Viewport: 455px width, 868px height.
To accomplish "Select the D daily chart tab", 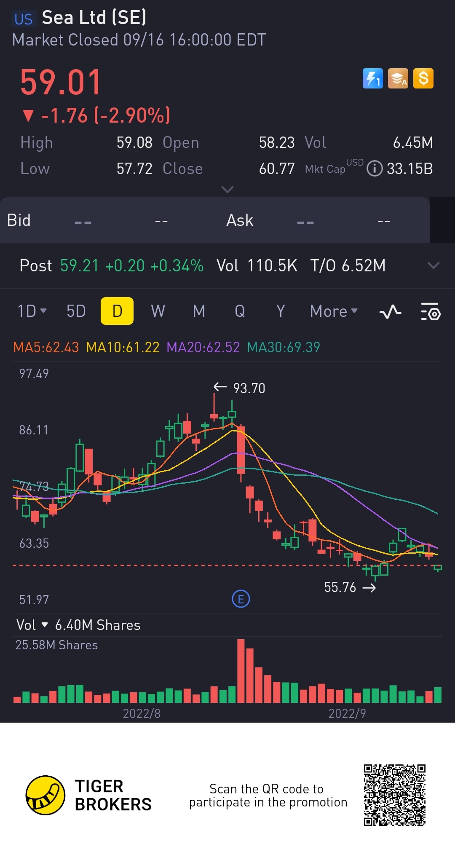I will [117, 311].
